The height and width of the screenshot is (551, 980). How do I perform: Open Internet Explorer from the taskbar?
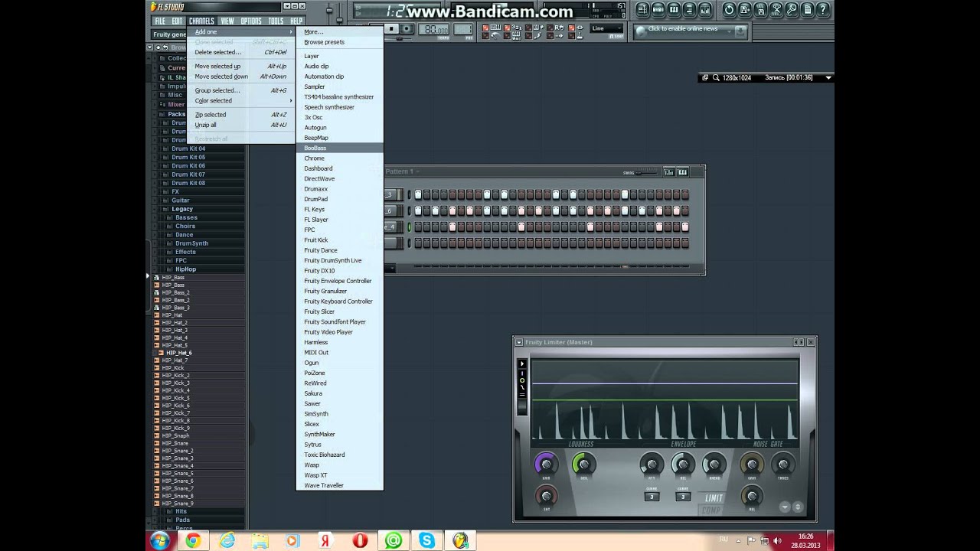click(227, 540)
